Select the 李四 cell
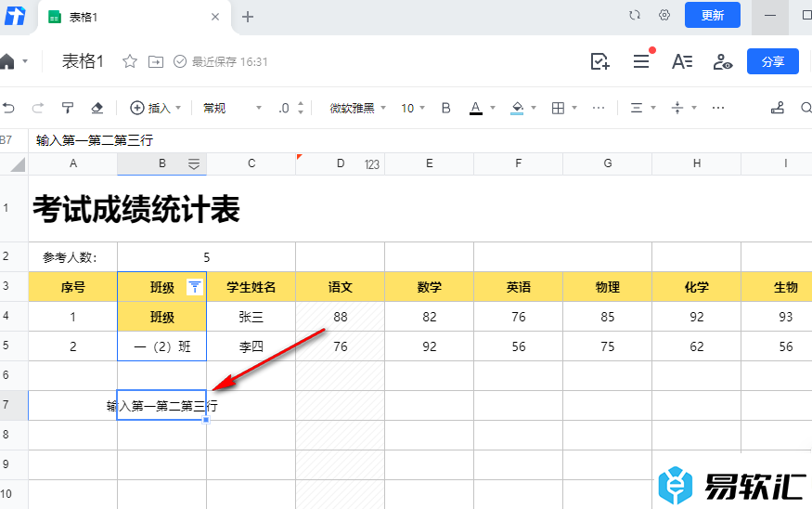Viewport: 812px width, 509px height. (x=251, y=346)
